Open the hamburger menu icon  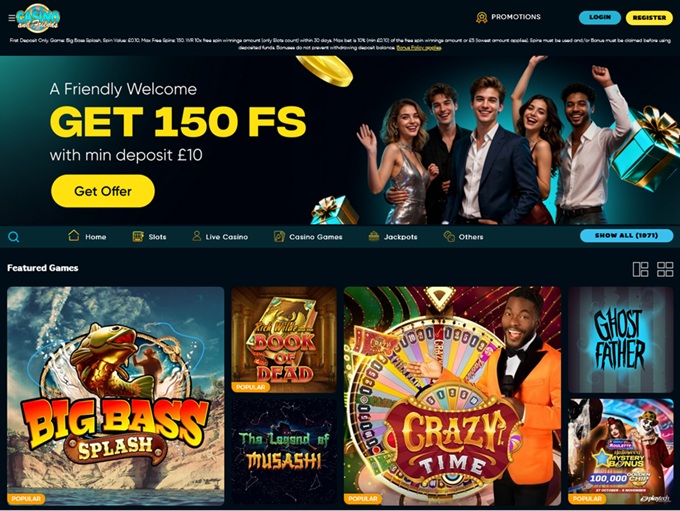[11, 18]
